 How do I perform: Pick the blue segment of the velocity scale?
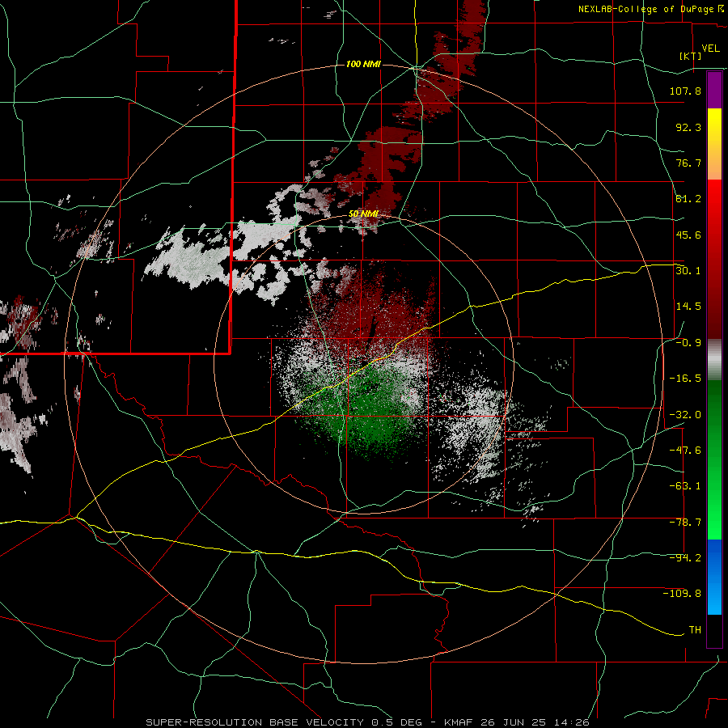coord(714,577)
